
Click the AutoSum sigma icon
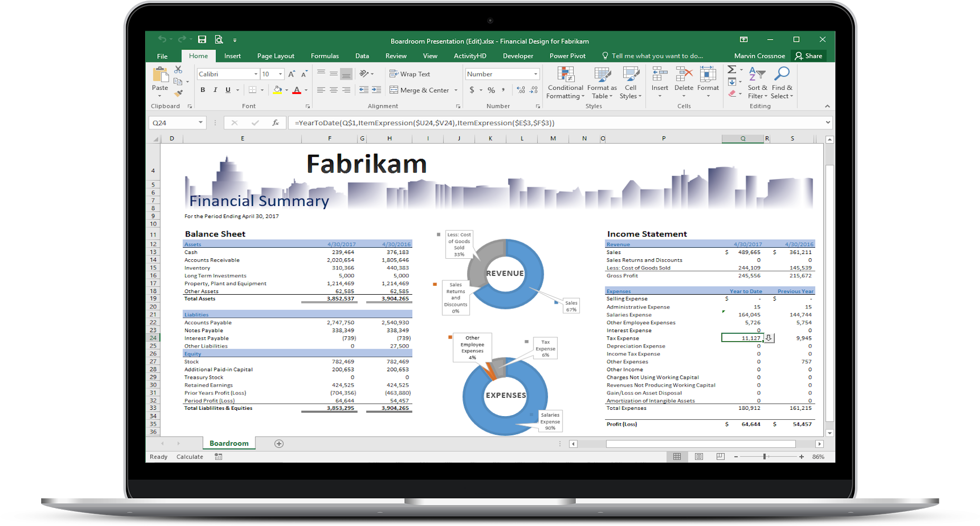(x=732, y=70)
